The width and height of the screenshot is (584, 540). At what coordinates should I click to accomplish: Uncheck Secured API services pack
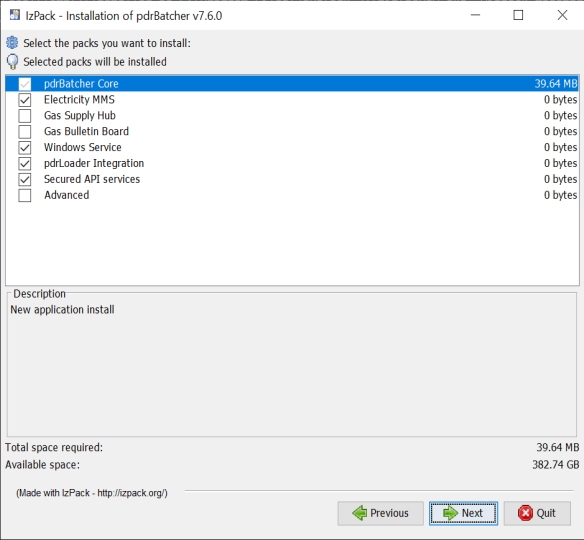click(x=25, y=180)
